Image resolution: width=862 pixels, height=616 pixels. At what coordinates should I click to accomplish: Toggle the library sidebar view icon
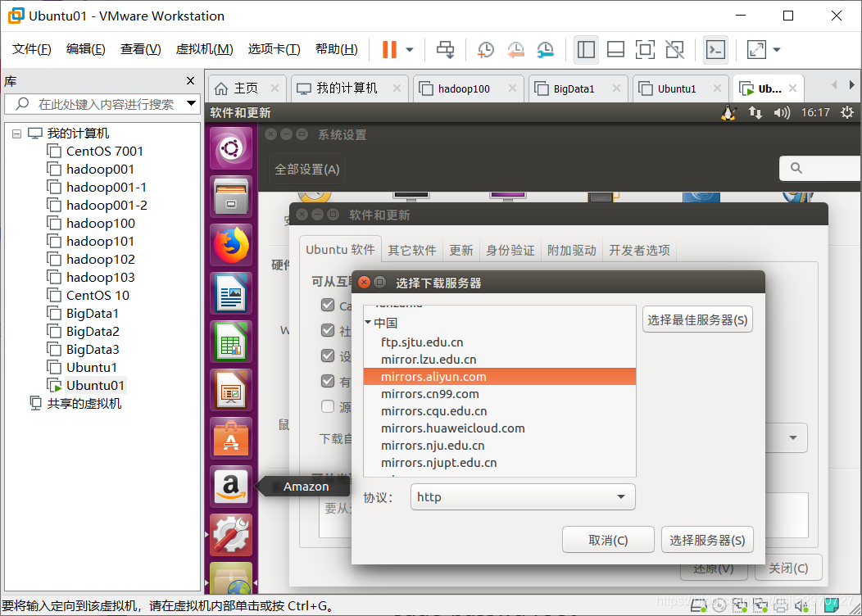tap(586, 49)
